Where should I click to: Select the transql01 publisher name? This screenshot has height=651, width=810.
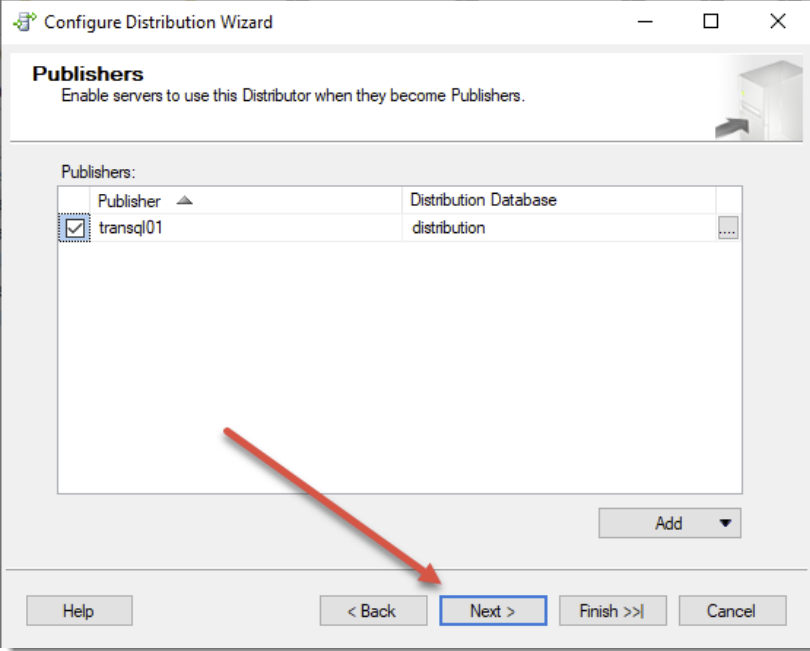(131, 227)
